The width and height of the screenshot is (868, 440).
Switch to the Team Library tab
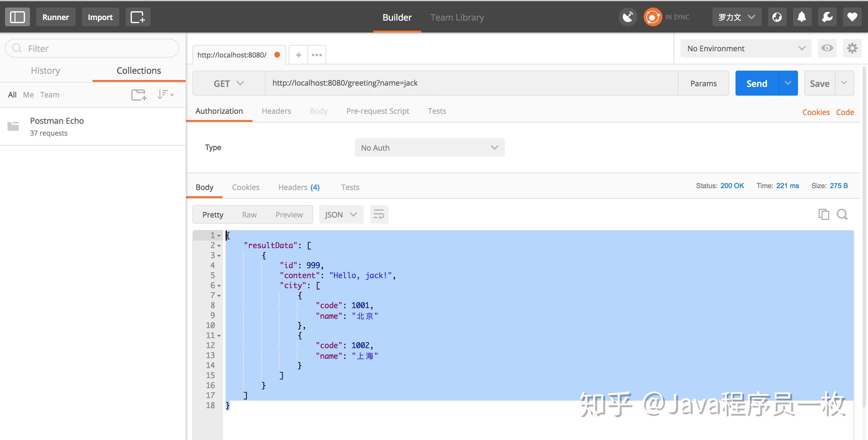point(457,17)
